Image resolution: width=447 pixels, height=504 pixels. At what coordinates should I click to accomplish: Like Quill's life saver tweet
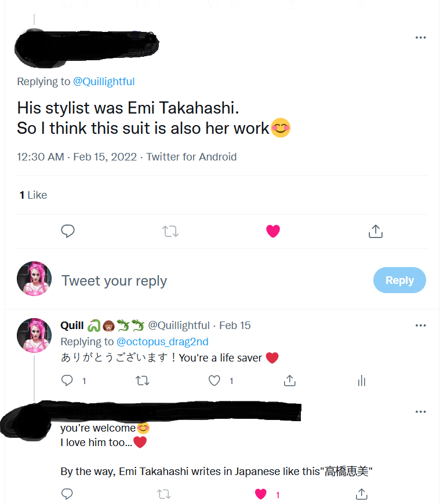pos(215,381)
